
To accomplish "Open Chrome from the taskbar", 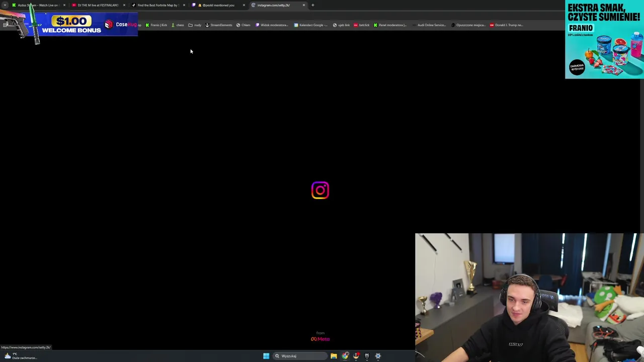I will (345, 356).
